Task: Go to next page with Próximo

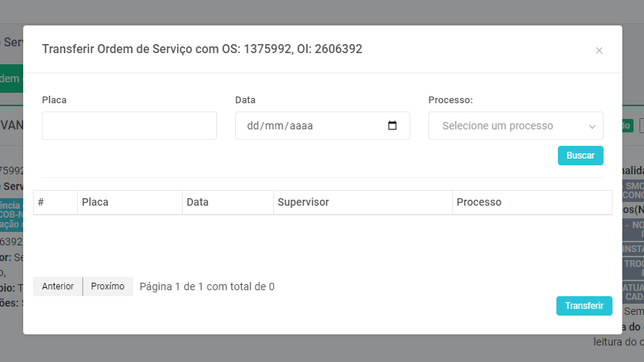Action: [108, 286]
